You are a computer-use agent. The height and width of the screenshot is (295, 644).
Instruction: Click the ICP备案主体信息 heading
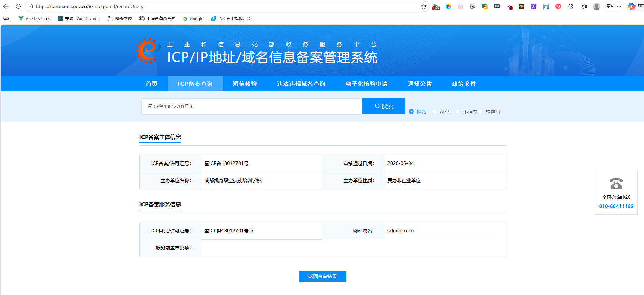[160, 137]
